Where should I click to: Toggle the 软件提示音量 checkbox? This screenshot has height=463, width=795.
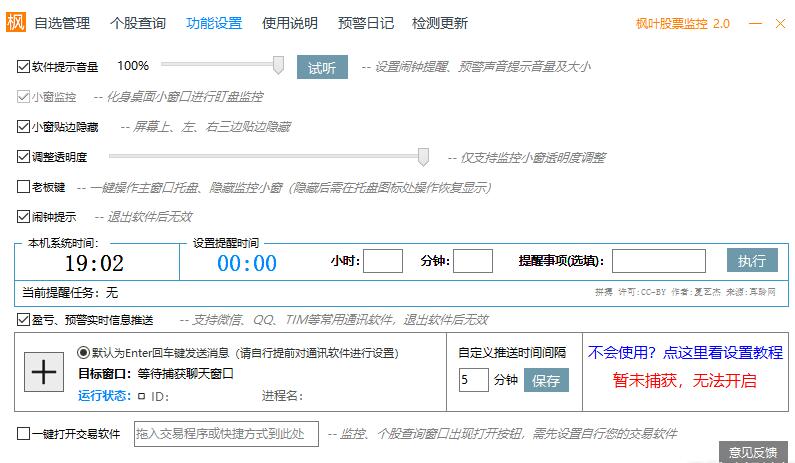click(x=23, y=67)
